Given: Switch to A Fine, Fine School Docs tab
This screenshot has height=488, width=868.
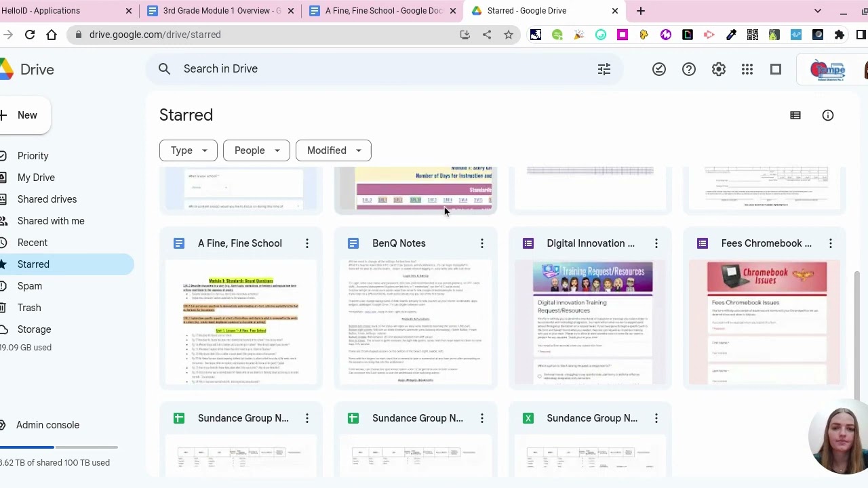Looking at the screenshot, I should click(383, 11).
